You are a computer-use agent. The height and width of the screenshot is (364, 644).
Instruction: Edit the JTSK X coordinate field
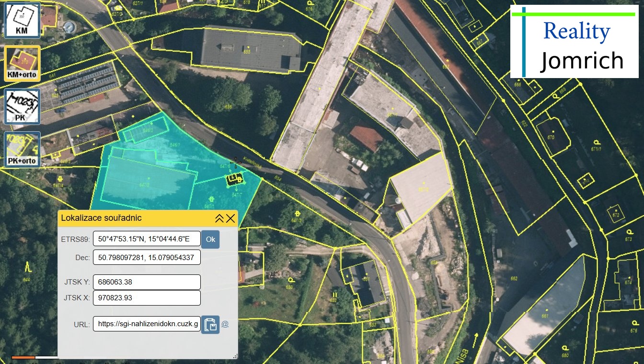click(x=147, y=297)
